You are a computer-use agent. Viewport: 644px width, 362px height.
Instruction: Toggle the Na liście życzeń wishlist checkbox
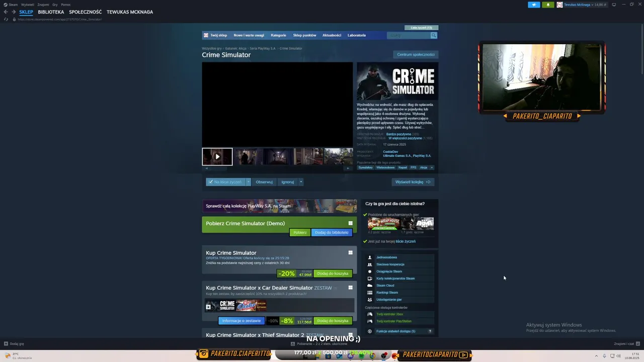210,182
